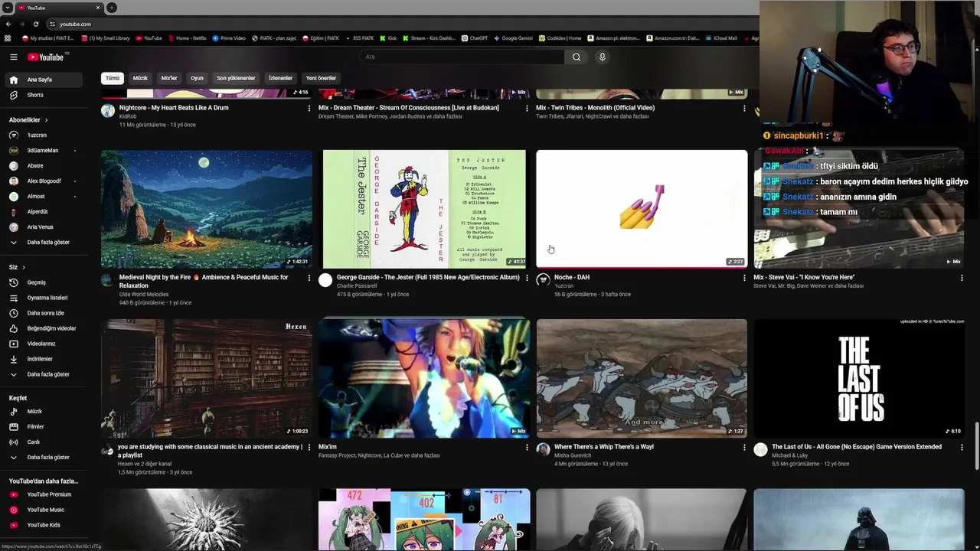Play the Noche - DAH nail-polish thumbnail

coord(642,209)
